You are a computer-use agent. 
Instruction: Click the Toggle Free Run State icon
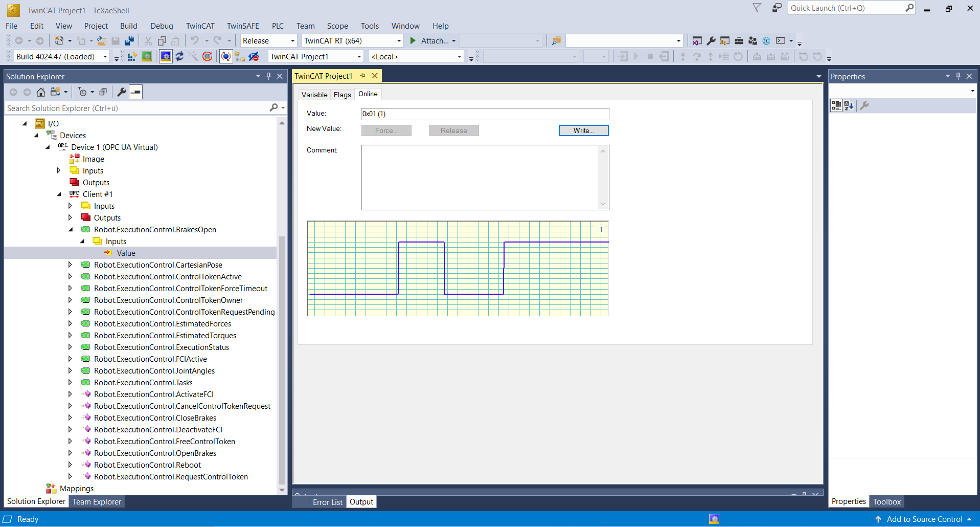pos(207,57)
